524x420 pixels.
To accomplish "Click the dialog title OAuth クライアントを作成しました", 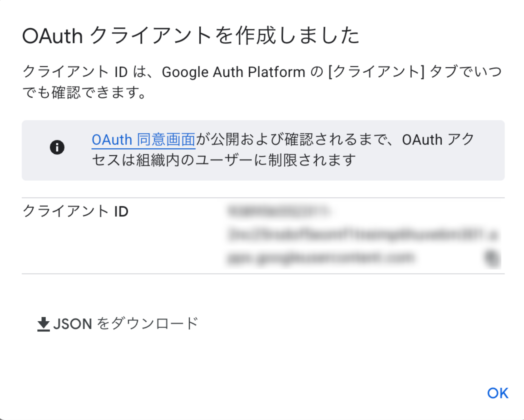I will point(191,36).
